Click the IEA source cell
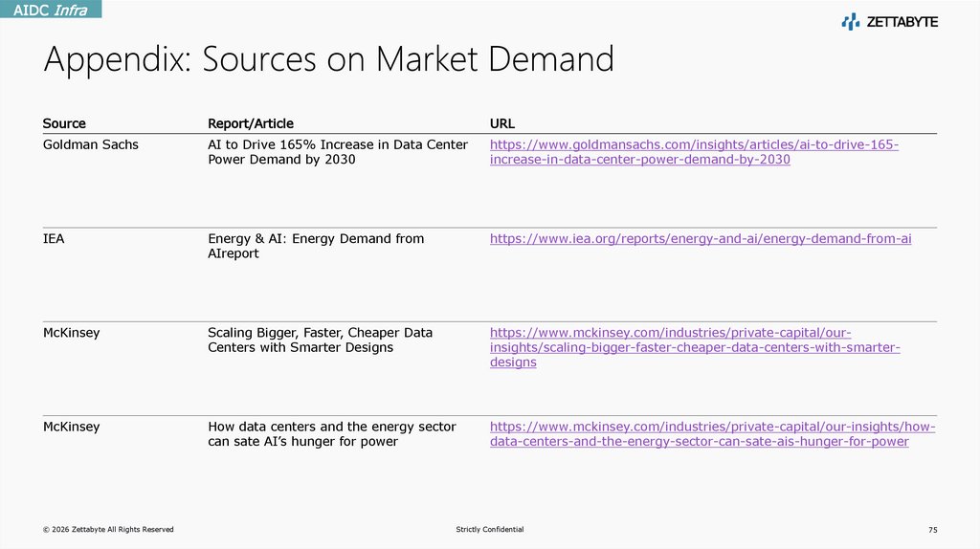Viewport: 980px width, 549px height. [x=54, y=238]
